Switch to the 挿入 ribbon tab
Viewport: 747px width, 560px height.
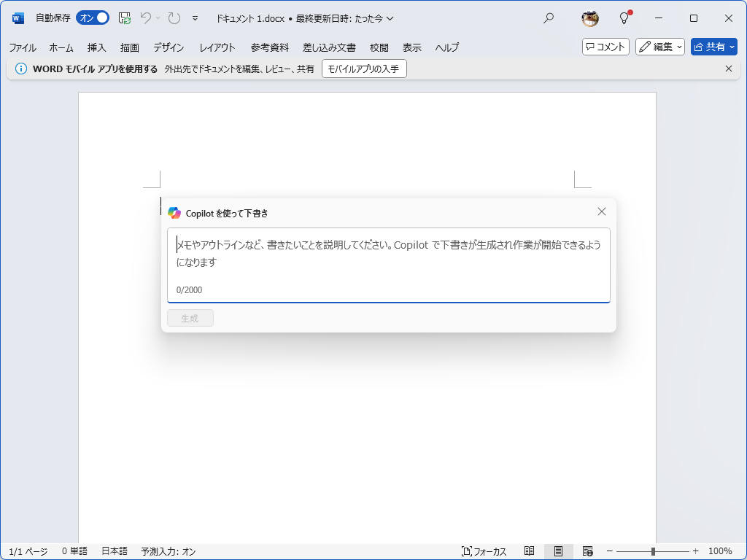point(96,47)
